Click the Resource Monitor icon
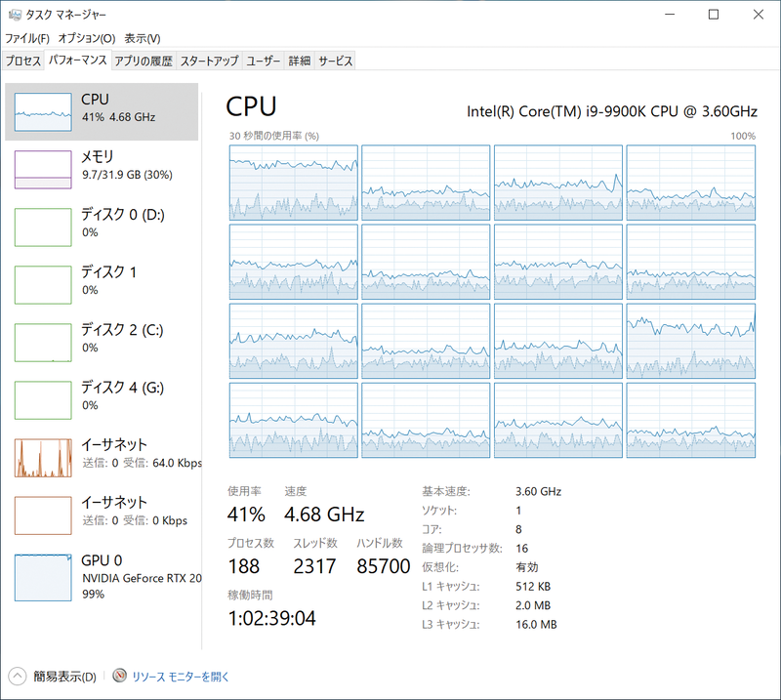The image size is (781, 700). [120, 676]
